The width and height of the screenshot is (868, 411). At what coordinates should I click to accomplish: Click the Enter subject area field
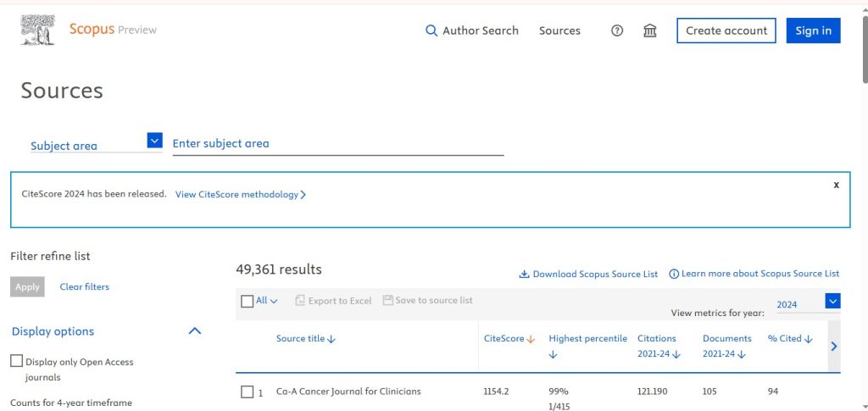click(337, 144)
